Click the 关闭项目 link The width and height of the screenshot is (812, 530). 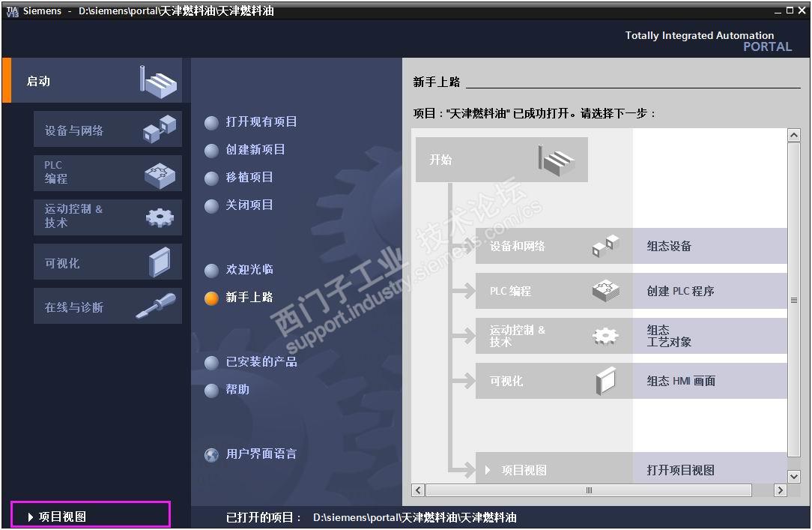point(249,205)
